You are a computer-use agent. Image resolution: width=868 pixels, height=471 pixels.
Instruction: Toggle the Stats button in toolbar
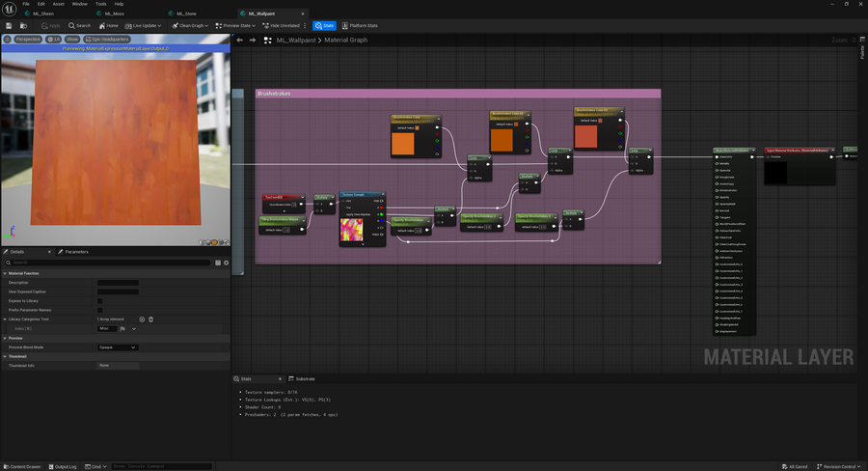tap(325, 25)
